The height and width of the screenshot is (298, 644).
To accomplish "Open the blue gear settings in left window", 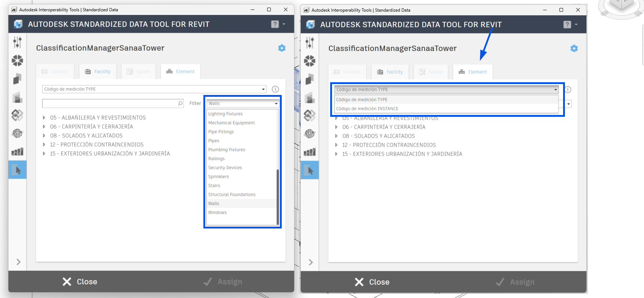I will 282,48.
